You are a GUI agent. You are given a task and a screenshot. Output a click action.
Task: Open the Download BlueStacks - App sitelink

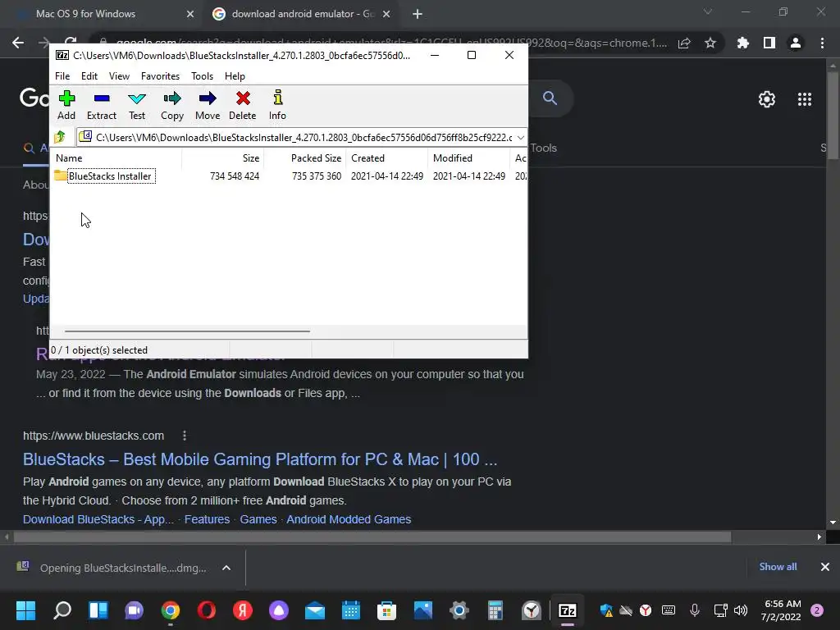(98, 519)
